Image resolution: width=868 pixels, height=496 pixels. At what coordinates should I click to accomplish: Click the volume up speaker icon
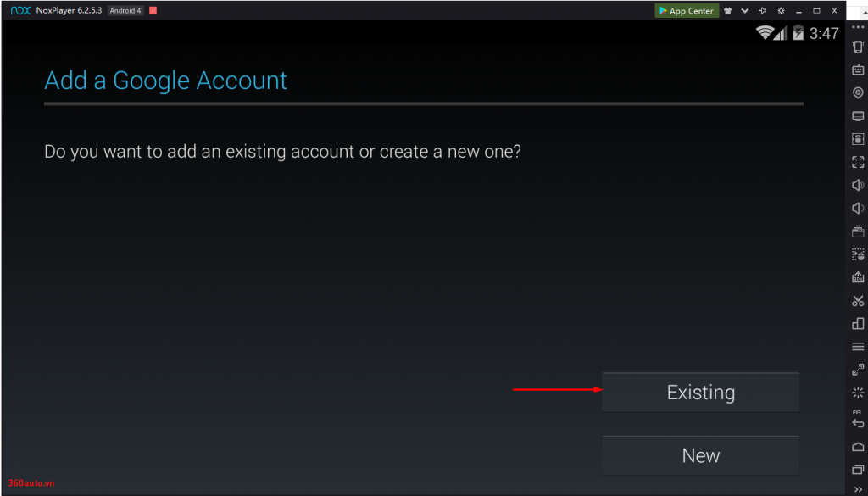point(858,185)
